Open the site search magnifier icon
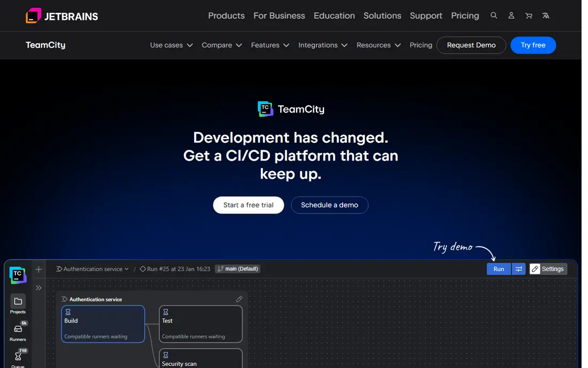The image size is (588, 368). pos(493,16)
